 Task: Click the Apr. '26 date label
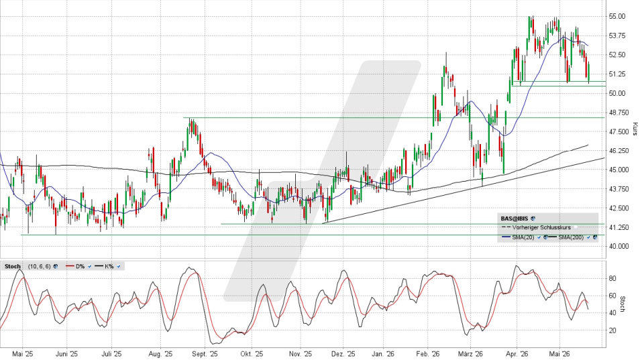517,354
